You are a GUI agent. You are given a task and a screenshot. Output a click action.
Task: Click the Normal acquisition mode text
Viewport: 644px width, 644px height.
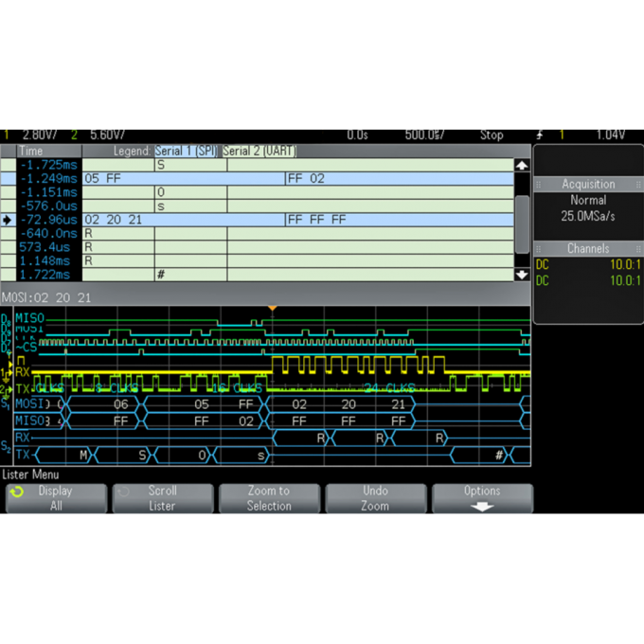click(x=588, y=200)
